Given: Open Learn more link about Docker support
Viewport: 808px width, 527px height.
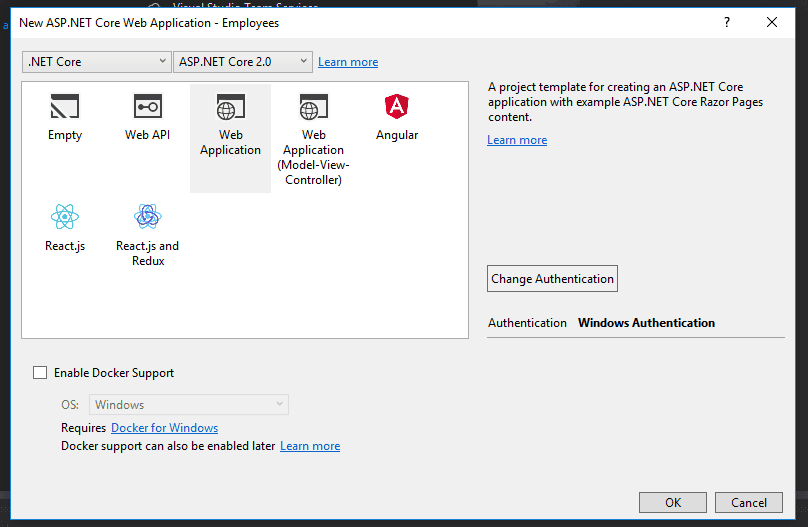Looking at the screenshot, I should (x=310, y=446).
